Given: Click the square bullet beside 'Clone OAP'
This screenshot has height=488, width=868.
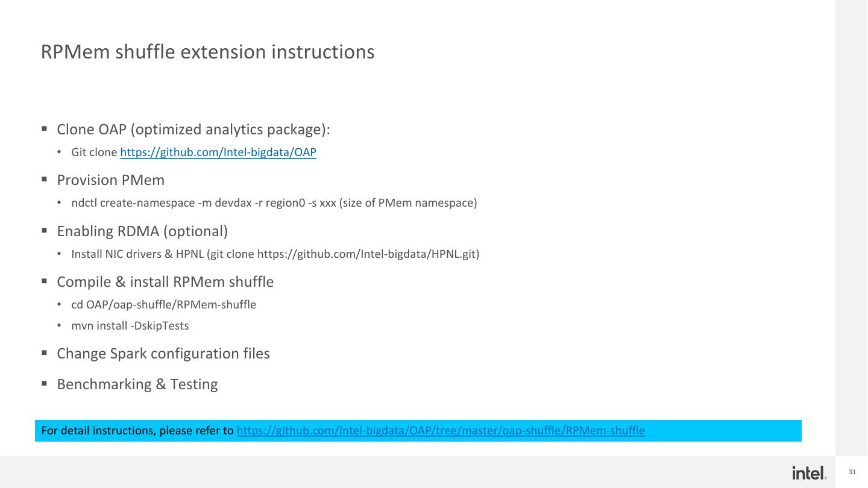Looking at the screenshot, I should (45, 129).
